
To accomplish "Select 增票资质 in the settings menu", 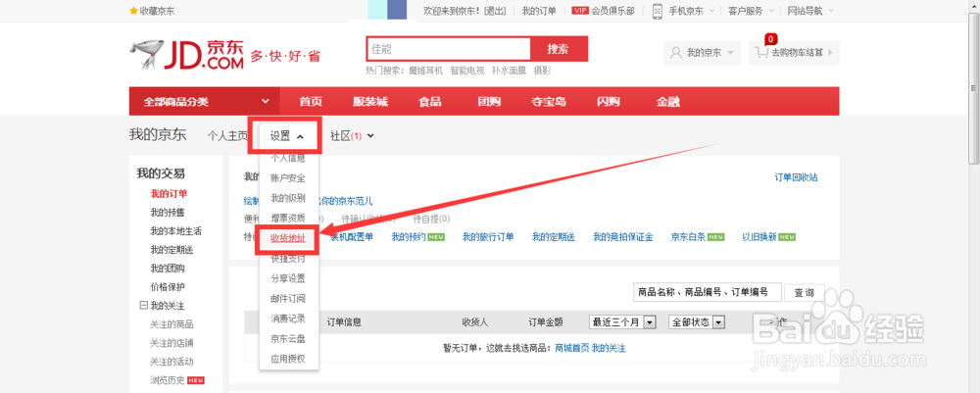I will [287, 218].
